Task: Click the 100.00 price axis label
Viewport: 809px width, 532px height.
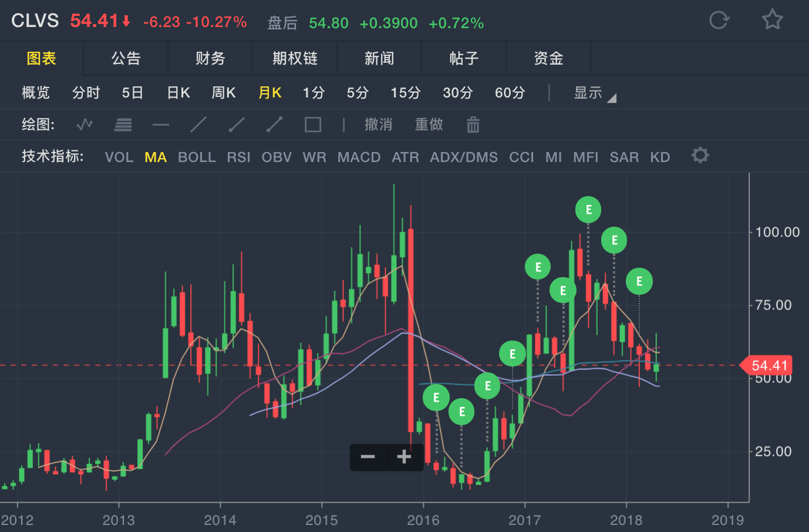Action: point(777,232)
